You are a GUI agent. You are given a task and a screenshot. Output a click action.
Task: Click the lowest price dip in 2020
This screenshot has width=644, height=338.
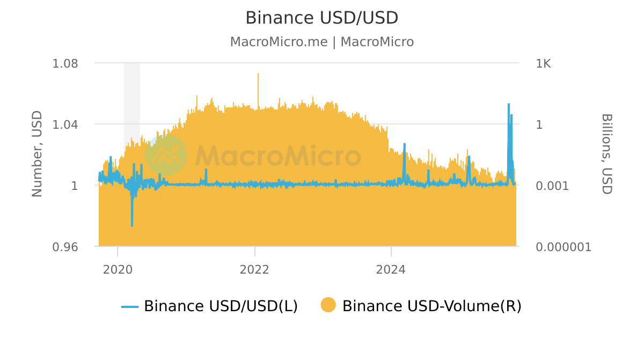(x=132, y=224)
